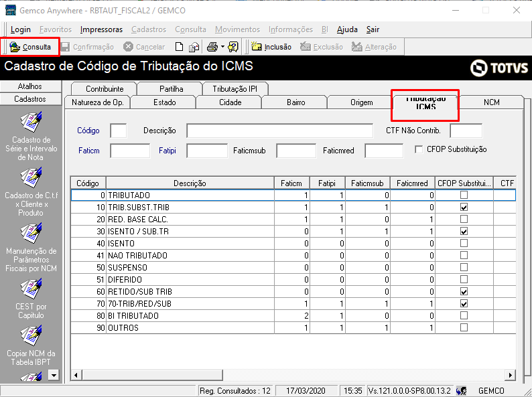Click the copy record icon in toolbar

coord(194,47)
